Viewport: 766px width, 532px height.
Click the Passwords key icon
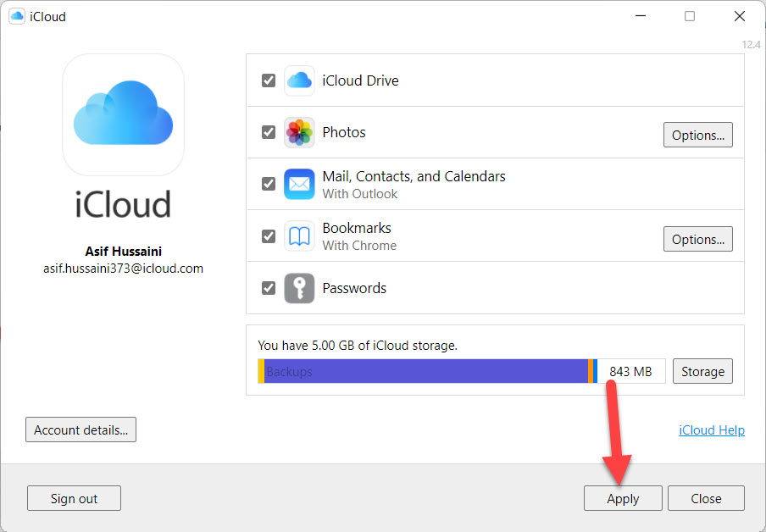(x=299, y=288)
